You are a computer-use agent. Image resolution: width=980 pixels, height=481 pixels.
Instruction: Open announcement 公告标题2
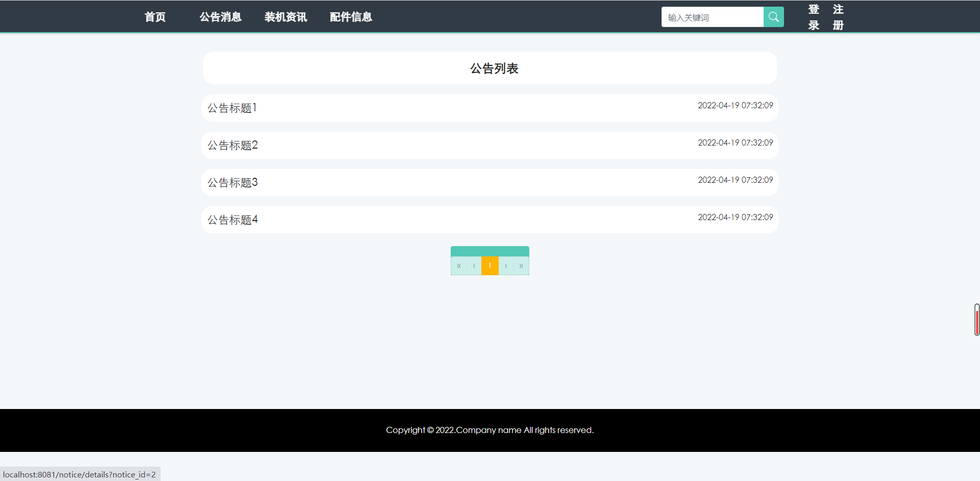click(232, 145)
